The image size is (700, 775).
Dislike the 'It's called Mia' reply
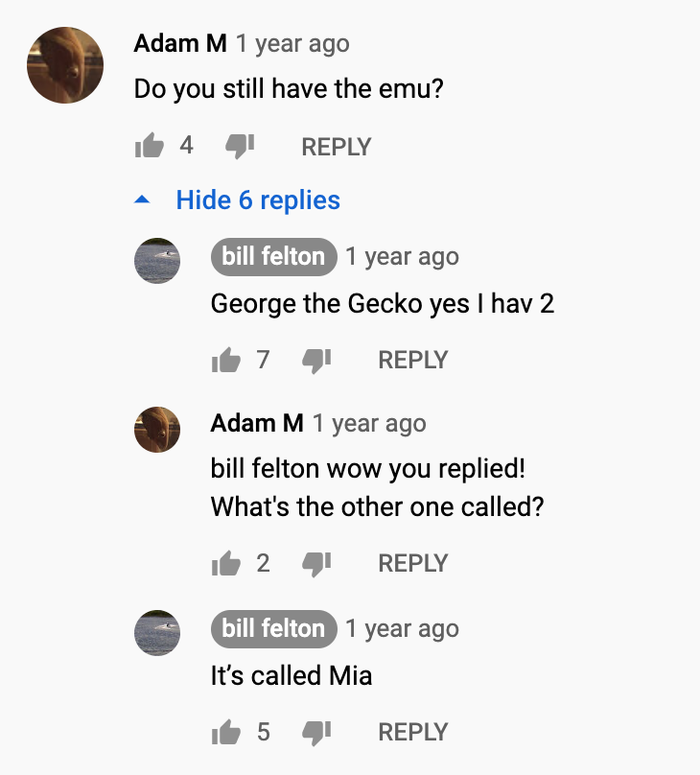coord(316,733)
